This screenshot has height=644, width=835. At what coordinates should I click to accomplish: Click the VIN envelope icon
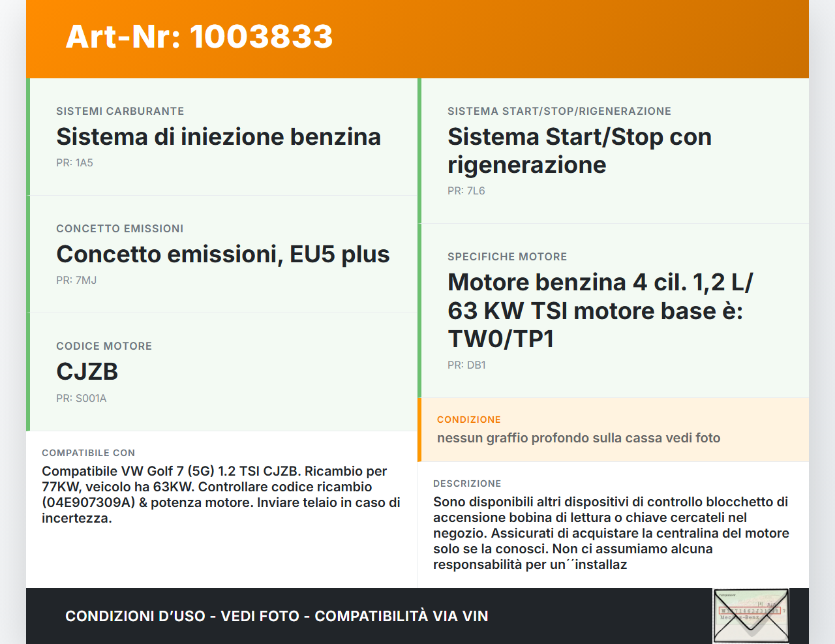[x=751, y=616]
